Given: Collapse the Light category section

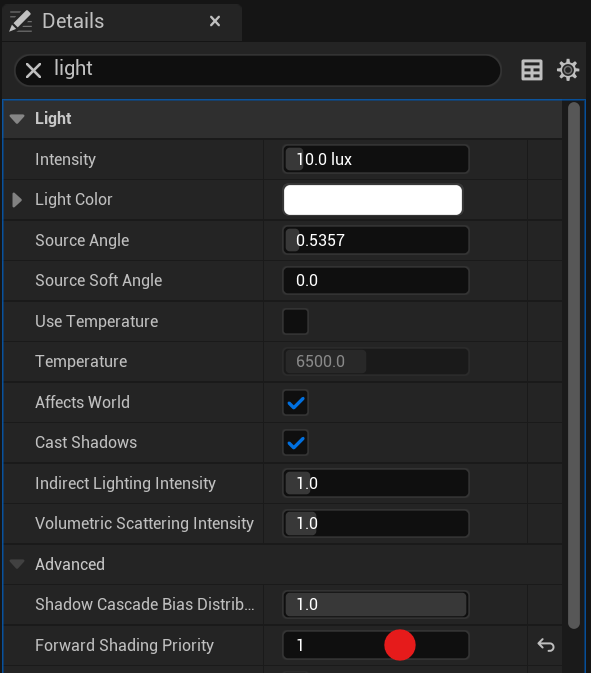Looking at the screenshot, I should point(17,119).
